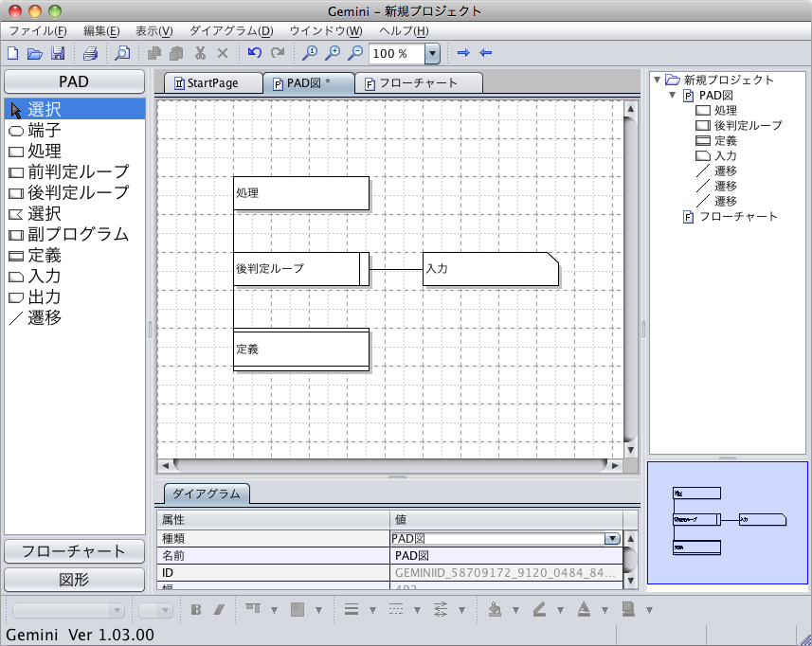Open the line style dropdown arrow
The image size is (812, 646).
418,610
